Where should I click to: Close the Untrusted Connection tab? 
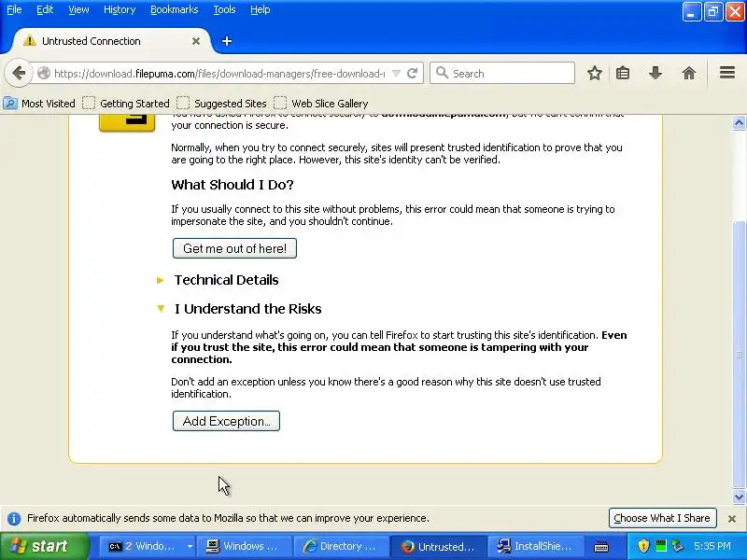[x=196, y=41]
